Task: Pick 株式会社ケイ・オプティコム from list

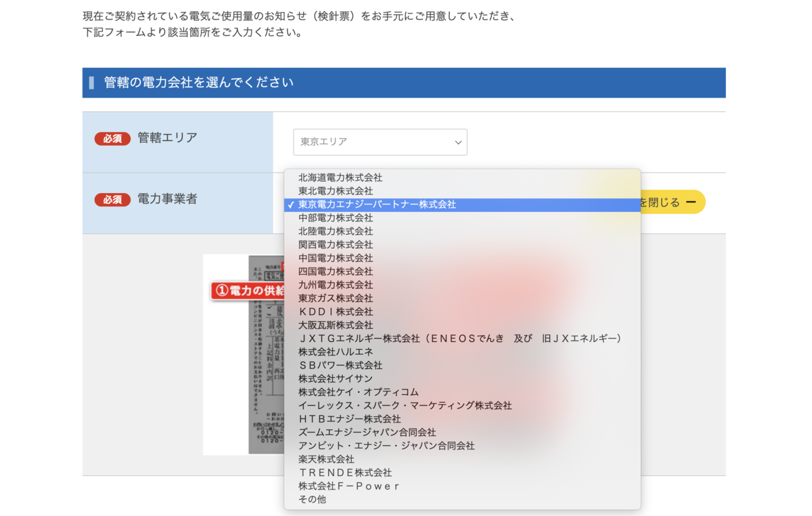Action: click(x=462, y=393)
